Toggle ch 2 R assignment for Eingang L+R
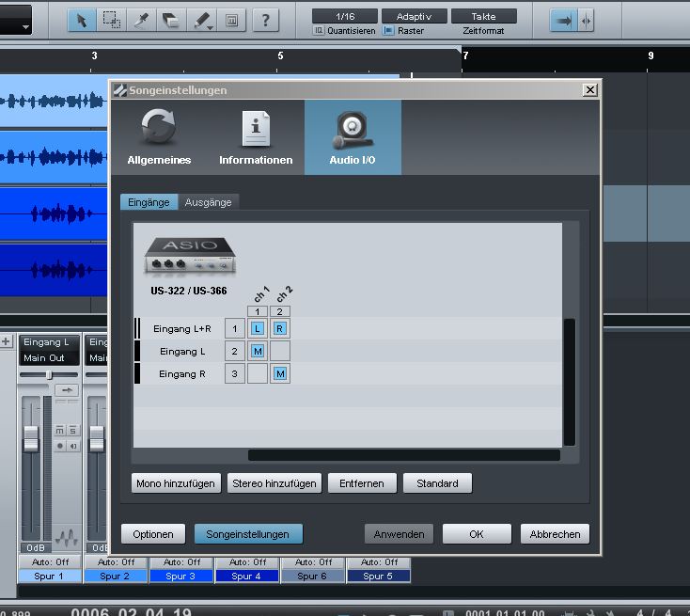The width and height of the screenshot is (690, 616). point(280,328)
